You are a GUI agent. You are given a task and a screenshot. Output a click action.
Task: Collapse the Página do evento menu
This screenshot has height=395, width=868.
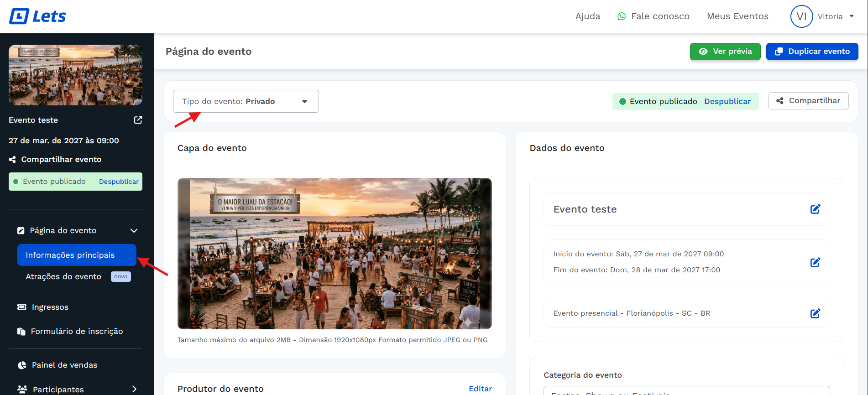coord(134,230)
